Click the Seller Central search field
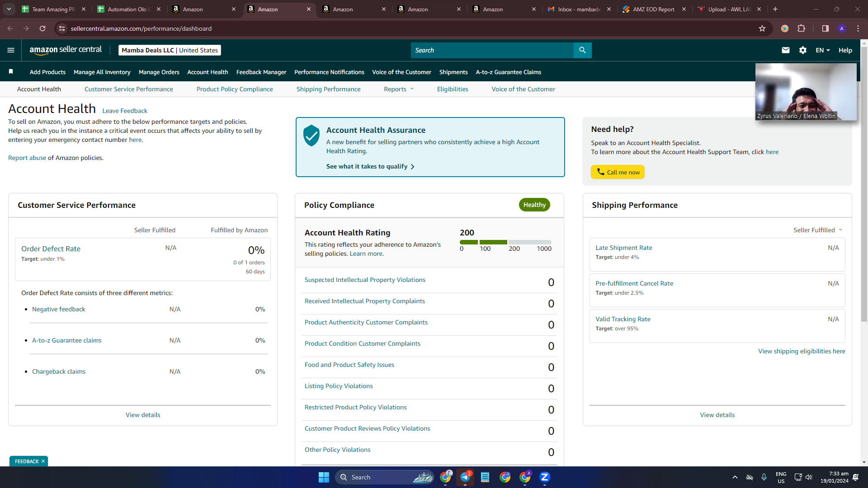The height and width of the screenshot is (488, 868). pos(492,50)
